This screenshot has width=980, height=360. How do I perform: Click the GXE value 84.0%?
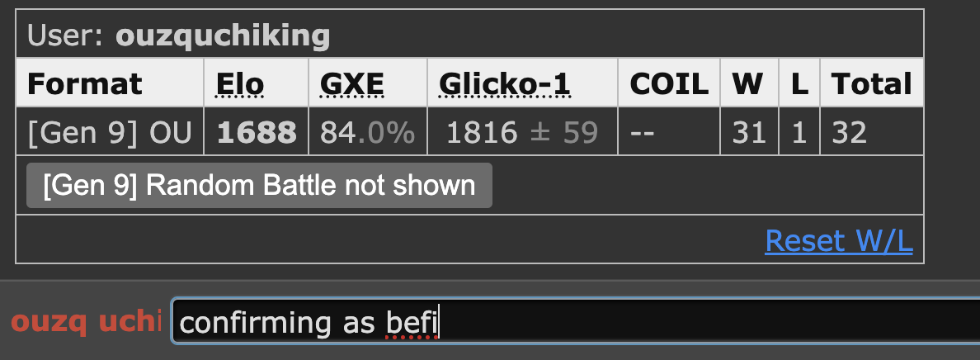click(x=367, y=132)
